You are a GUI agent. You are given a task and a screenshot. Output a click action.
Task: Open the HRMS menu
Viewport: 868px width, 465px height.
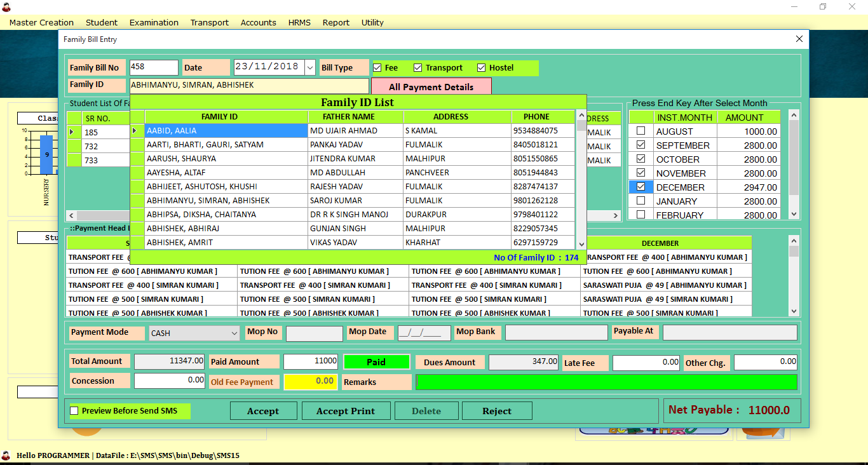[x=299, y=22]
